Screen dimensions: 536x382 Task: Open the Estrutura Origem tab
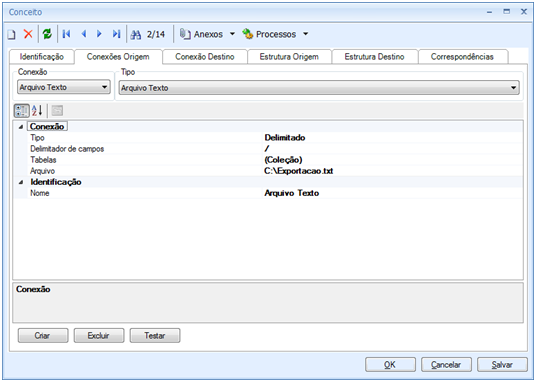[289, 57]
